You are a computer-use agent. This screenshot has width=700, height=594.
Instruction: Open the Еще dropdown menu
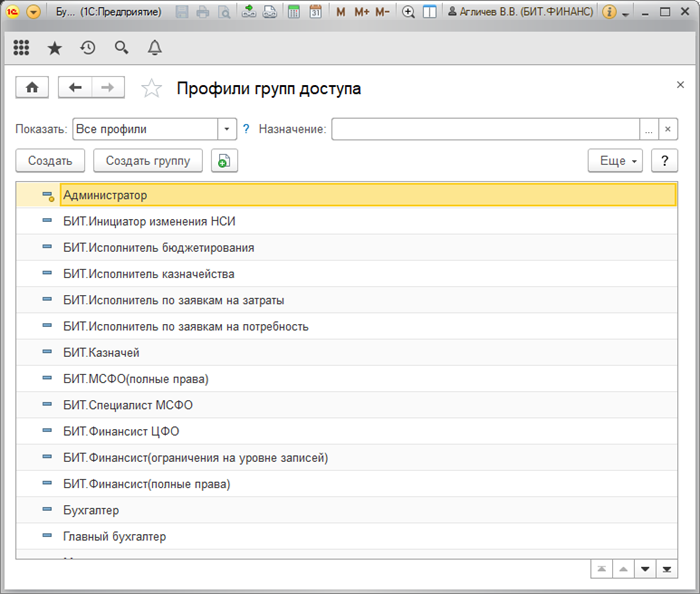[x=614, y=161]
